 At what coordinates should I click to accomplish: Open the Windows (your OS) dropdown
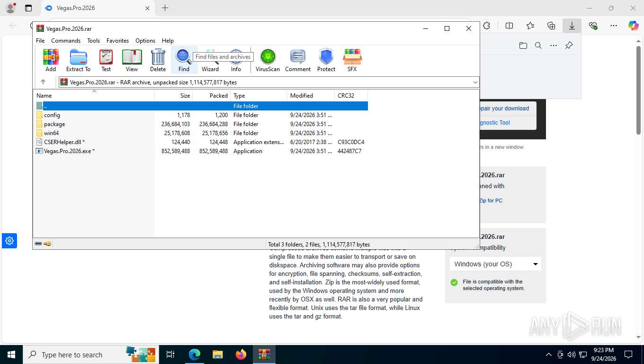[495, 264]
